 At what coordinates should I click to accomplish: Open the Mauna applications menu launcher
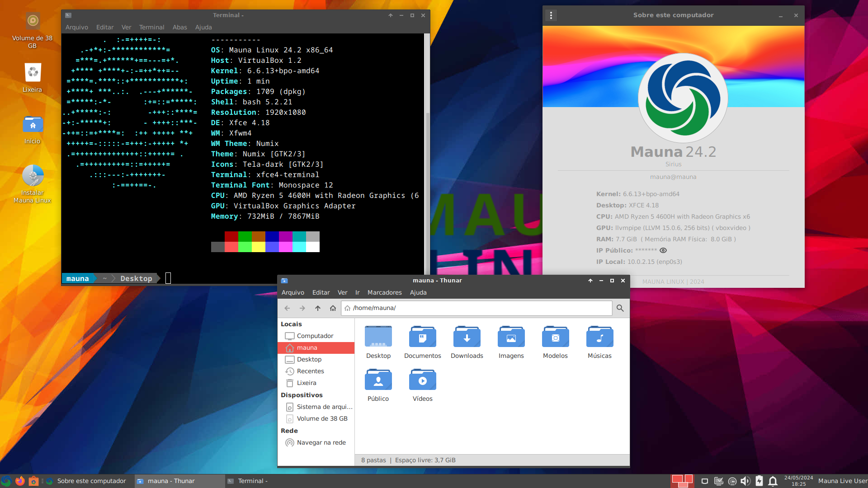point(6,481)
